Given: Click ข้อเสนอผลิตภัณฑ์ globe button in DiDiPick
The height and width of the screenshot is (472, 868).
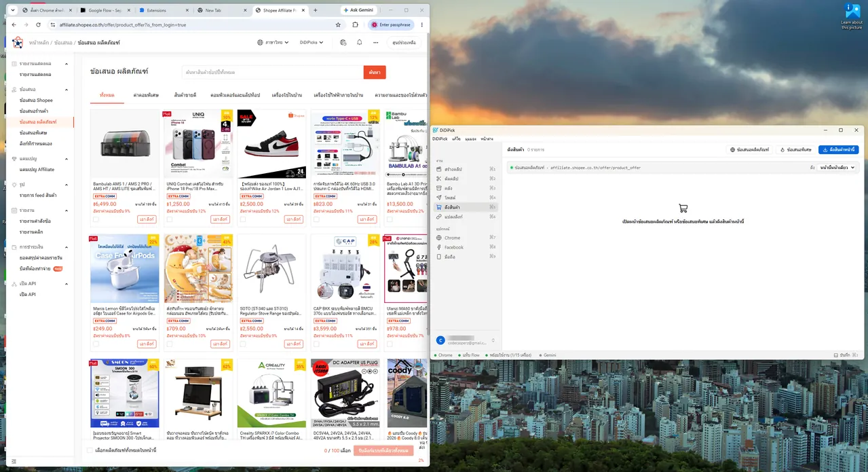Looking at the screenshot, I should point(749,149).
